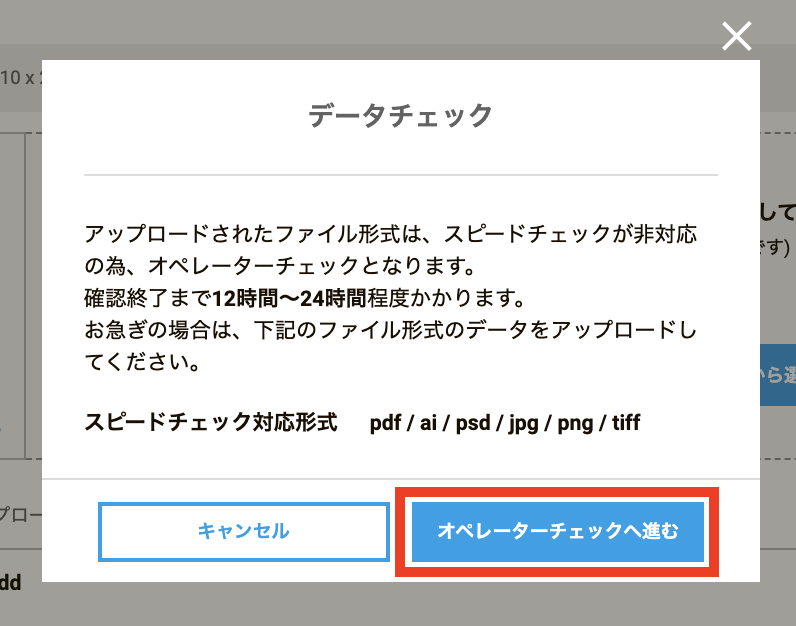Click the dimmed overlay below the dialog
The image size is (796, 626).
pos(398,604)
